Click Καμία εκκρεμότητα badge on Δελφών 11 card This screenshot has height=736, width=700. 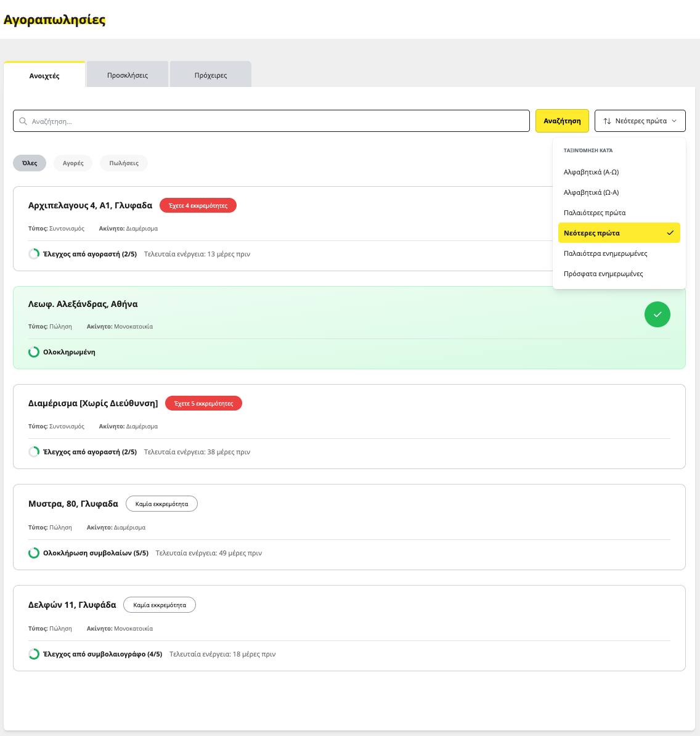[x=160, y=605]
